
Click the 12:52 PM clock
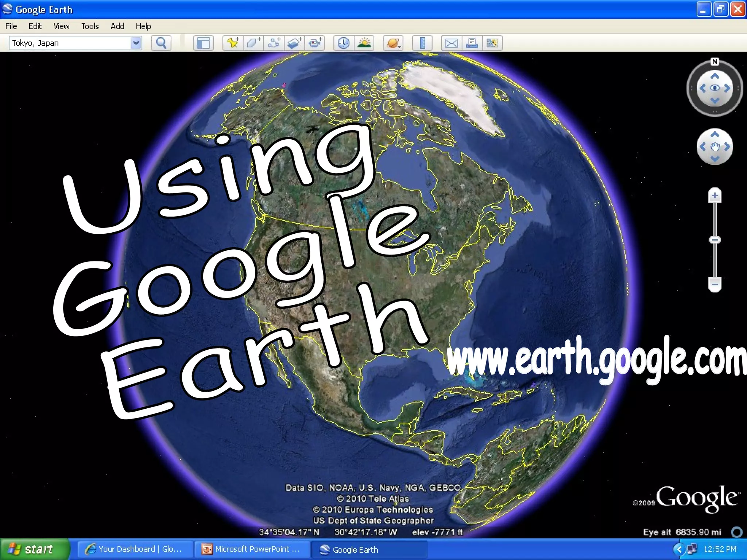click(720, 549)
